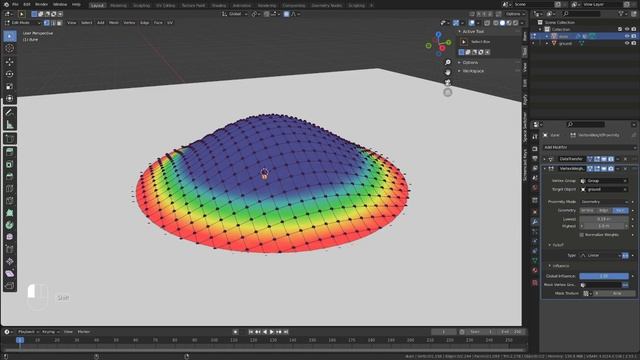Image resolution: width=640 pixels, height=360 pixels.
Task: Open the Options button in viewport header
Action: coord(515,14)
